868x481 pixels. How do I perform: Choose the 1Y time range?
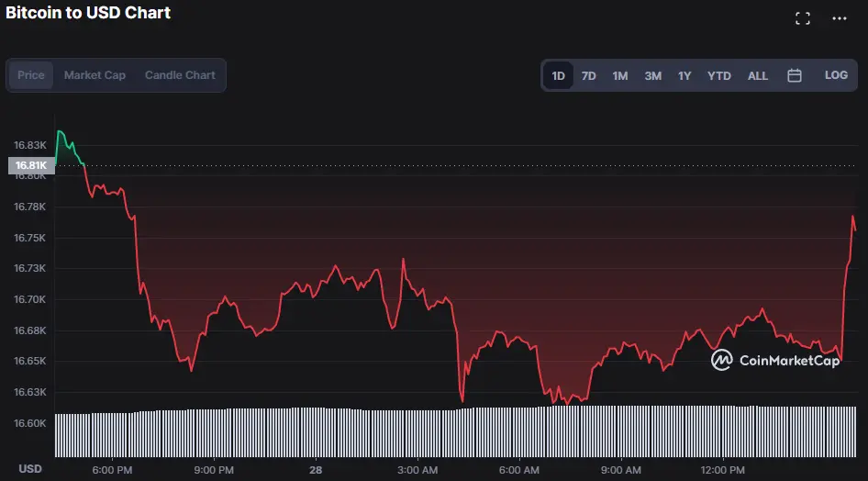tap(684, 75)
